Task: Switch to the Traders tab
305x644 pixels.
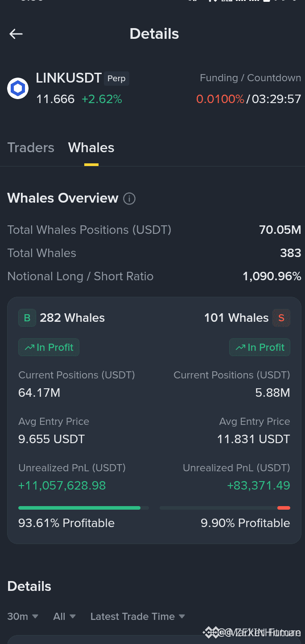Action: [31, 148]
